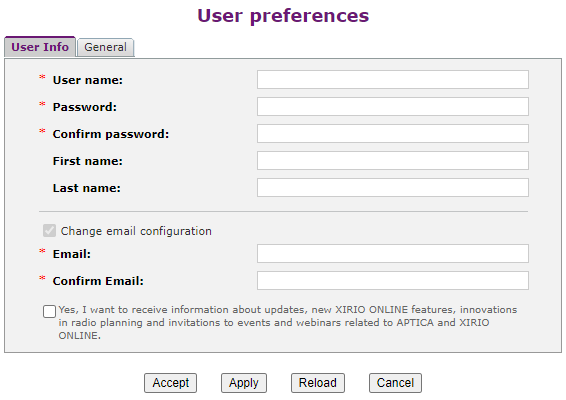The width and height of the screenshot is (566, 400).
Task: Click the "Change email configuration" label text
Action: tap(136, 231)
